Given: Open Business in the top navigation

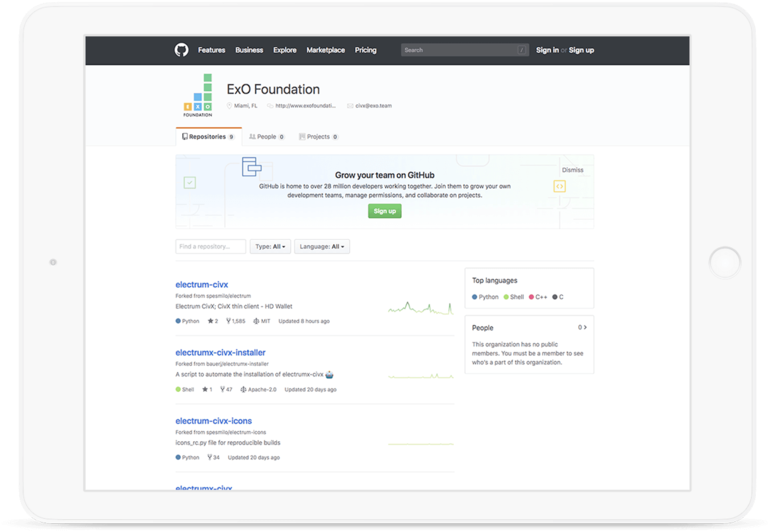Looking at the screenshot, I should click(249, 50).
